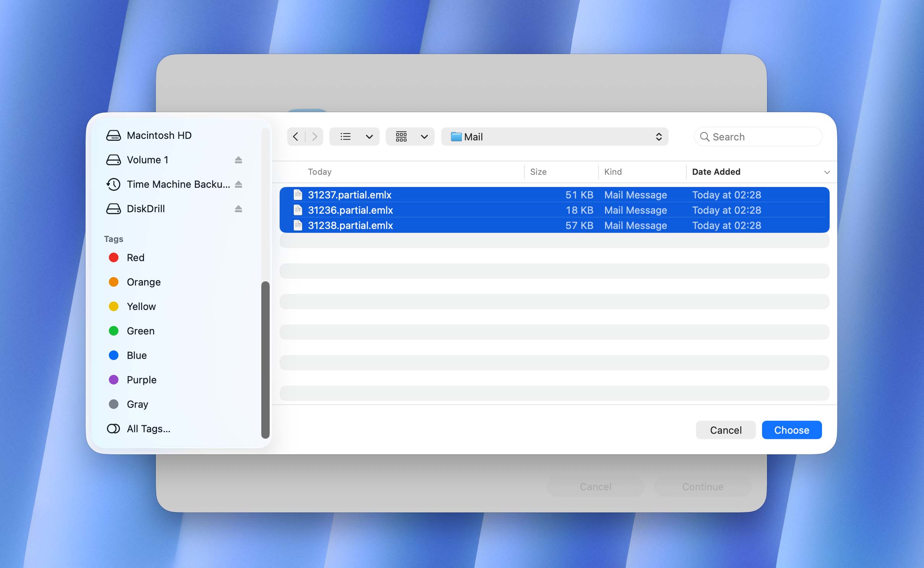
Task: Open the Volume 1 drive
Action: click(148, 160)
